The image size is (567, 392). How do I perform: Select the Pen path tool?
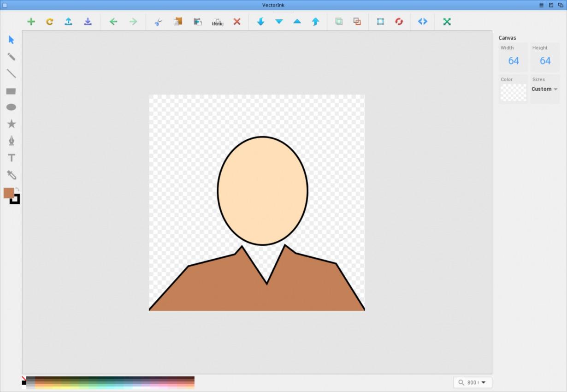point(12,141)
